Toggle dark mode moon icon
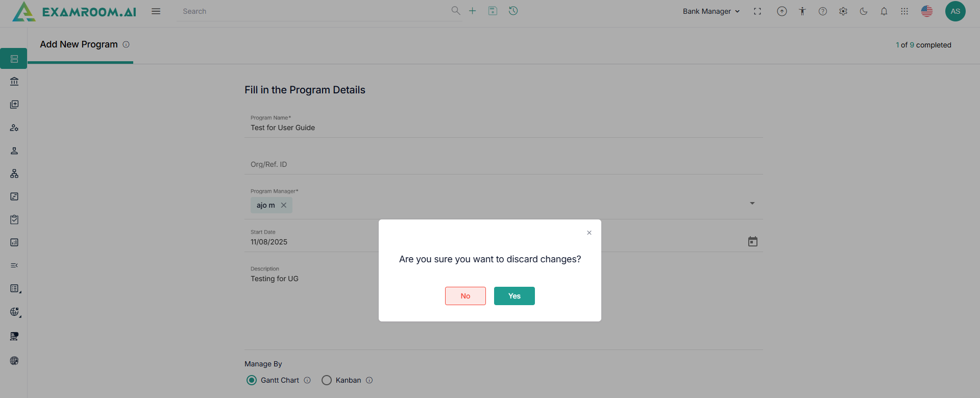 (x=864, y=11)
